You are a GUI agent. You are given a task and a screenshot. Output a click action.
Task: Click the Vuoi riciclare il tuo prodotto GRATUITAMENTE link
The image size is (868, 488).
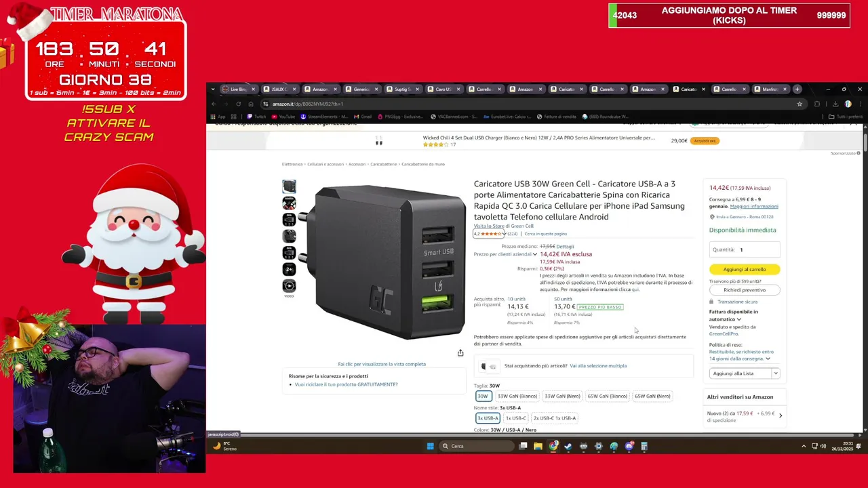coord(346,384)
